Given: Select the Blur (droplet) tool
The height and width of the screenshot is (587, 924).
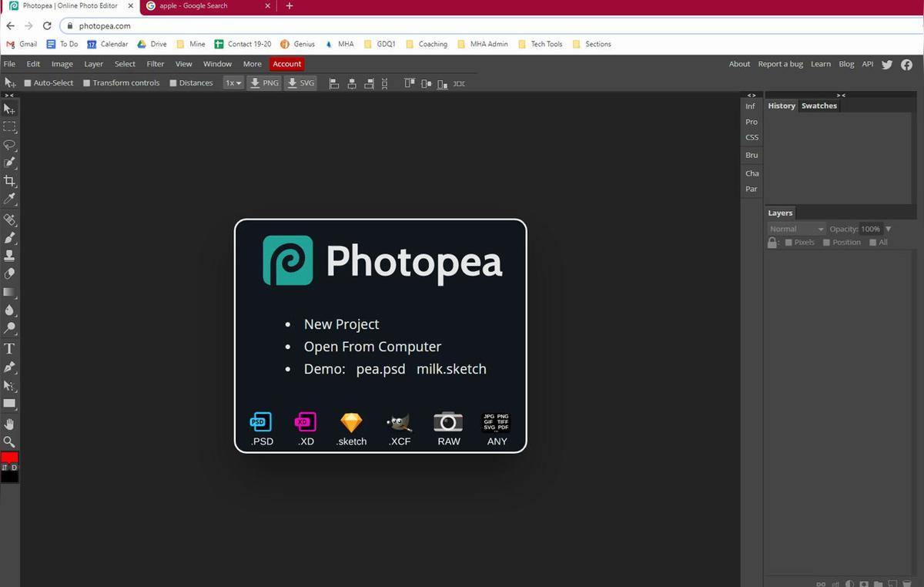Looking at the screenshot, I should click(9, 310).
